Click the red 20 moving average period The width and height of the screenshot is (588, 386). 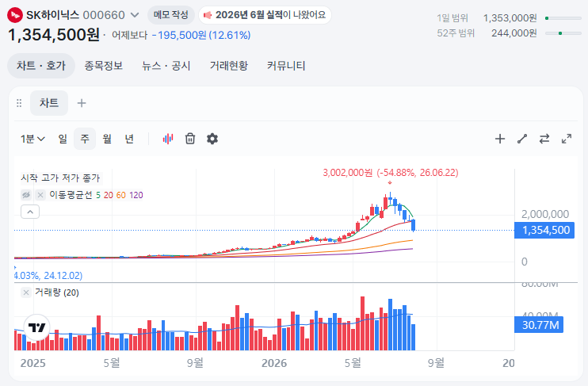pos(109,195)
